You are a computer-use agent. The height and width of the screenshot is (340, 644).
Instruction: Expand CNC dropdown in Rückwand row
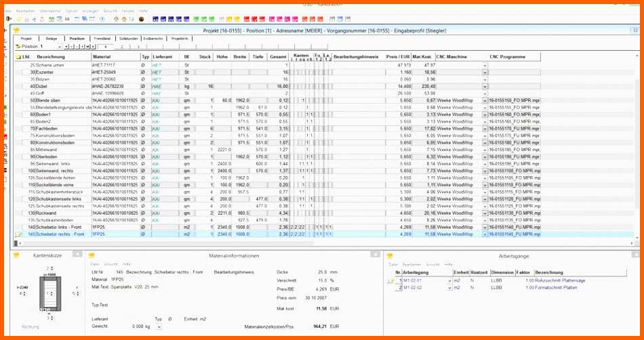pos(485,213)
